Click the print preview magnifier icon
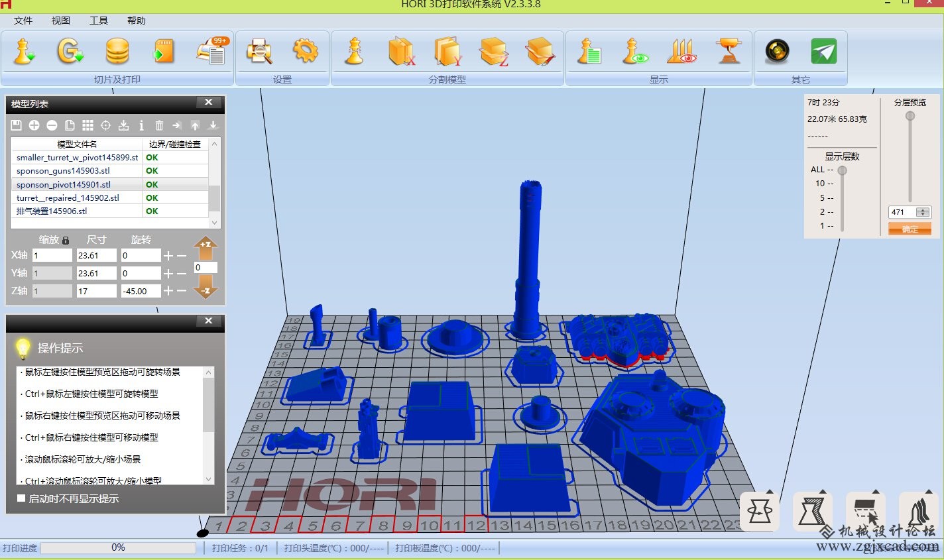Viewport: 944px width, 560px height. tap(259, 51)
